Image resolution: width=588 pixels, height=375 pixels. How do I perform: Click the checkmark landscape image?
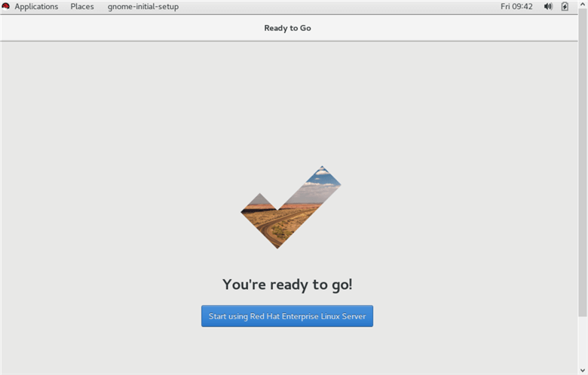coord(291,207)
